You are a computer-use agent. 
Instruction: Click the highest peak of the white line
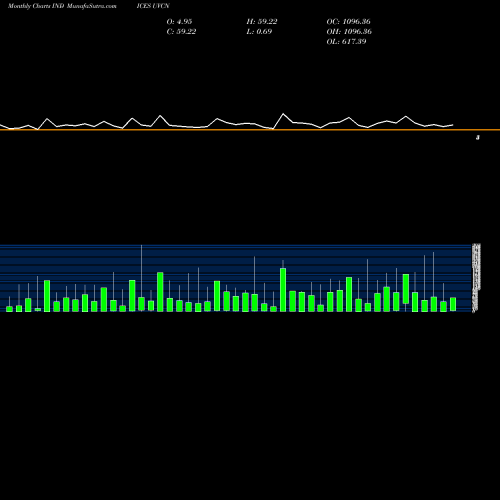pyautogui.click(x=283, y=114)
